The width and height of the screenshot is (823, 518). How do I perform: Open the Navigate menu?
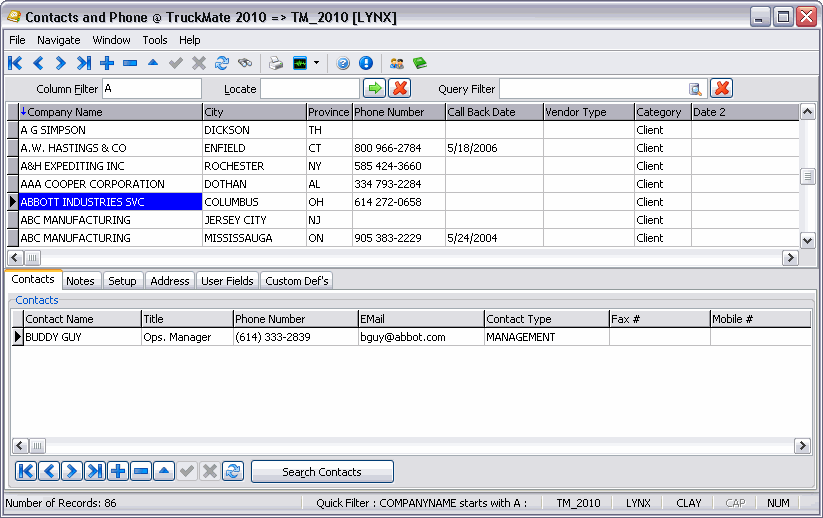pos(58,40)
